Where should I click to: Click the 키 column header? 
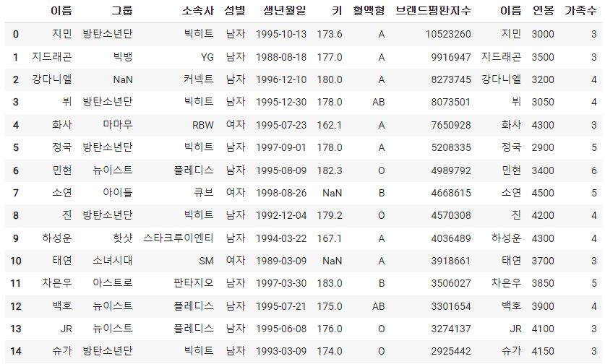pos(337,10)
